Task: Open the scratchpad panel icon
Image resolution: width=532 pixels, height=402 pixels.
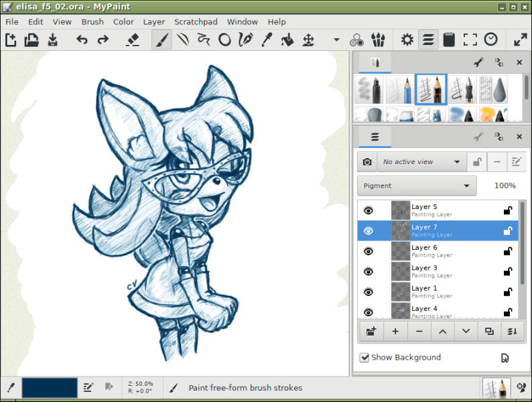Action: (x=449, y=40)
